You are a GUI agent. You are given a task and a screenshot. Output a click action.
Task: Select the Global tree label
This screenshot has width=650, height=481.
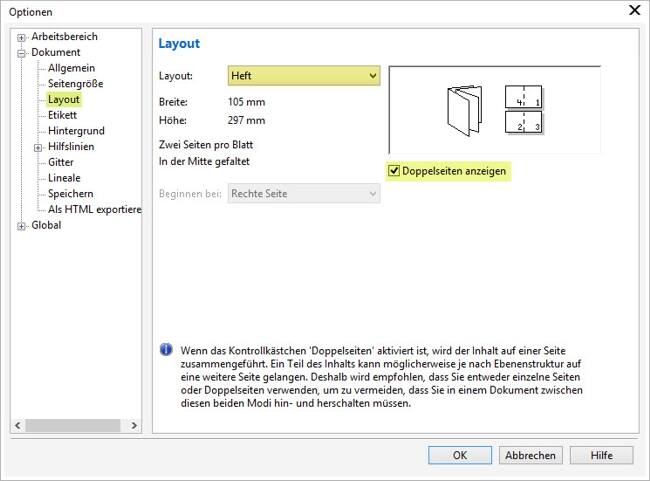pos(46,225)
